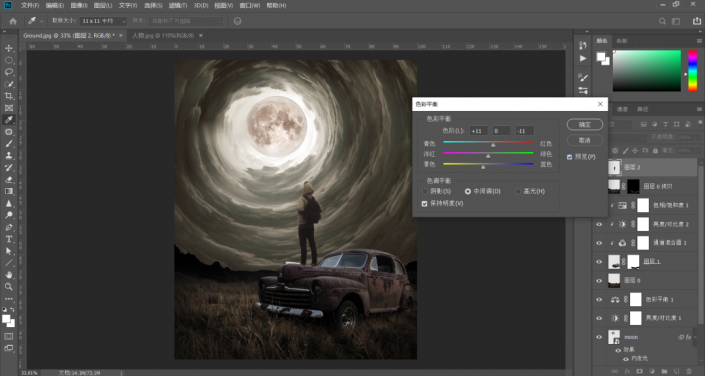Select the Pen tool

[9, 227]
